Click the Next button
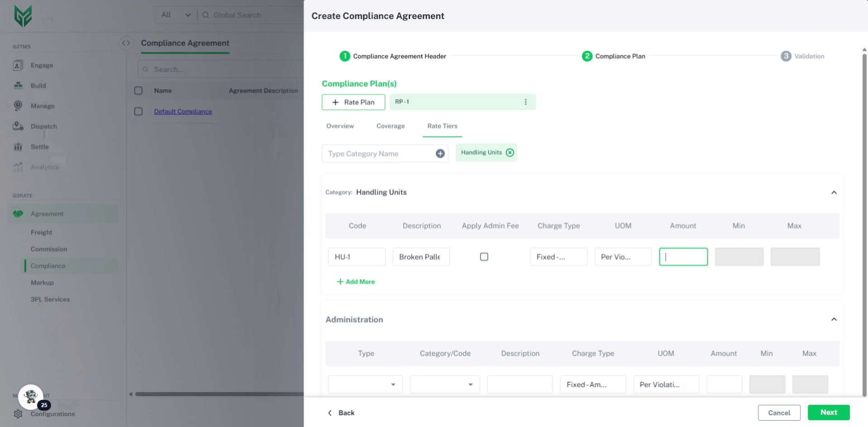The height and width of the screenshot is (427, 868). [829, 412]
